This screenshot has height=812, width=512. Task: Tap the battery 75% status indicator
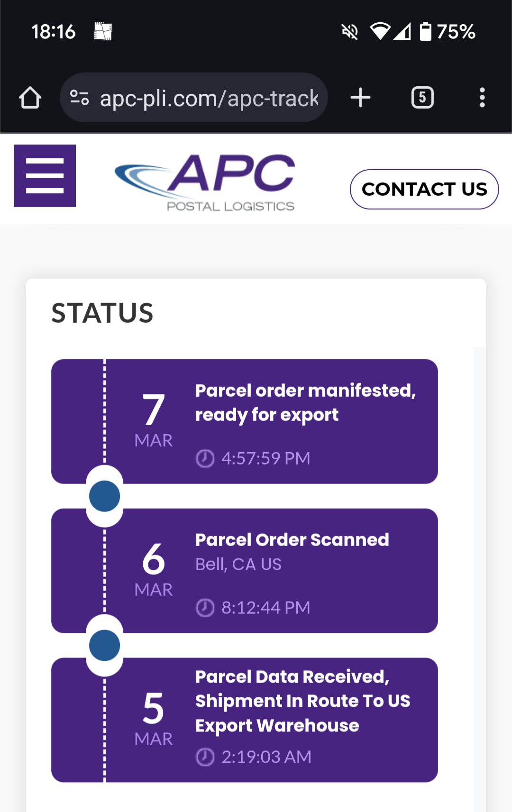pyautogui.click(x=447, y=32)
